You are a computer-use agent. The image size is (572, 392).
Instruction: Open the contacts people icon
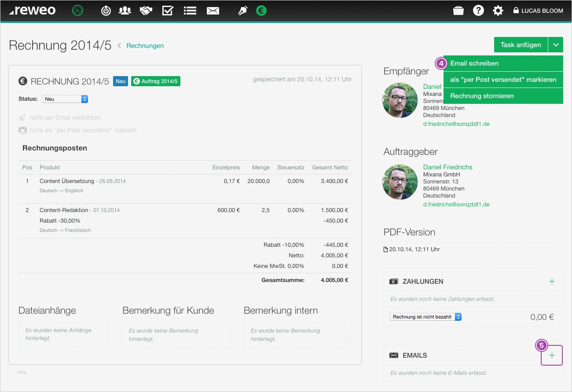[x=125, y=11]
